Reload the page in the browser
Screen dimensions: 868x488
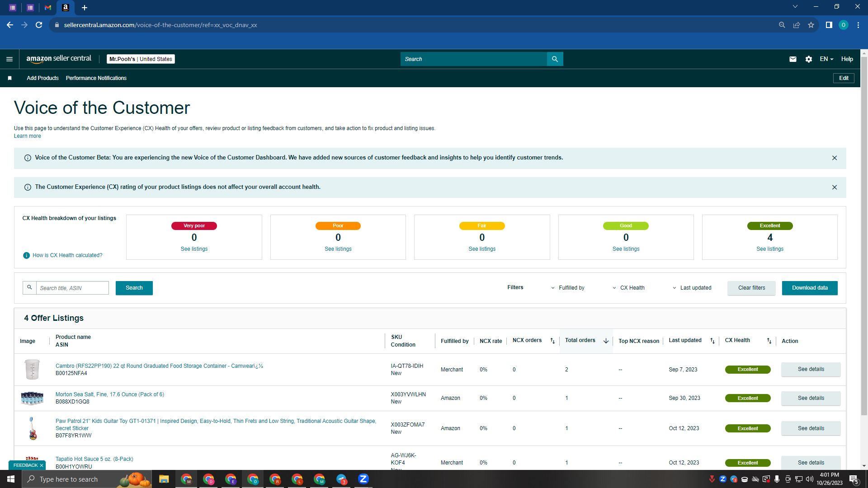tap(39, 25)
